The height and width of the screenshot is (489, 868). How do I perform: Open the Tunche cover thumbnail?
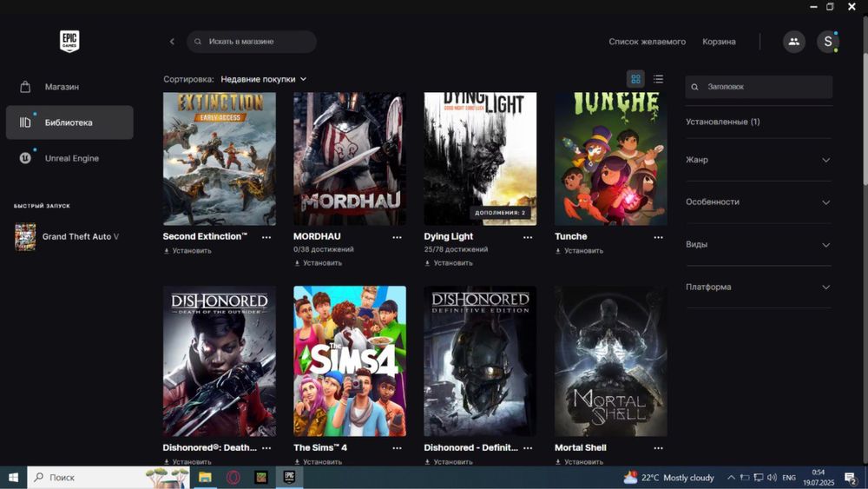[611, 159]
